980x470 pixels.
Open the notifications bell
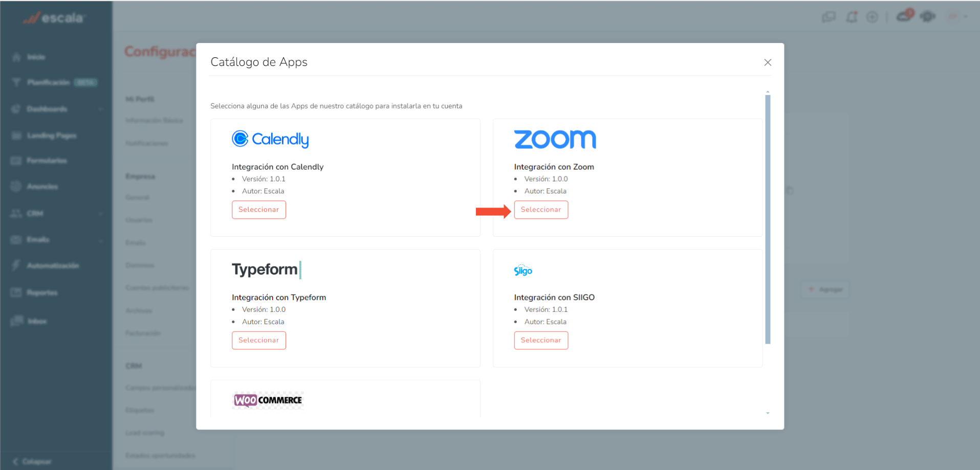click(852, 17)
